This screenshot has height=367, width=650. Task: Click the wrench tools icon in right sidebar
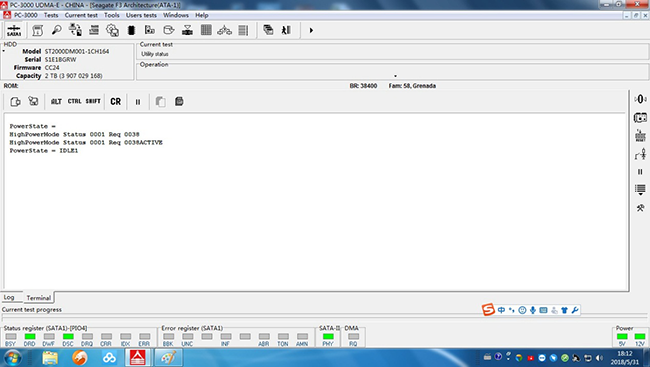640,208
